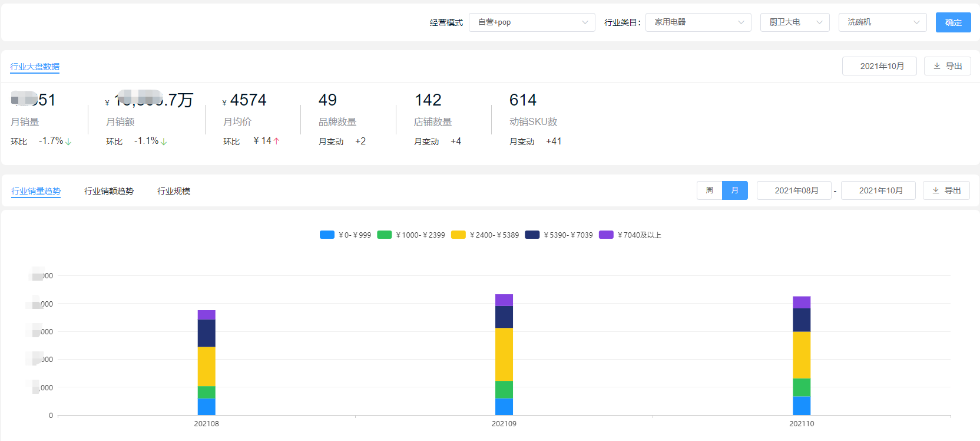The image size is (980, 441).
Task: Expand the 厨卫大电 subcategory dropdown
Action: 794,22
